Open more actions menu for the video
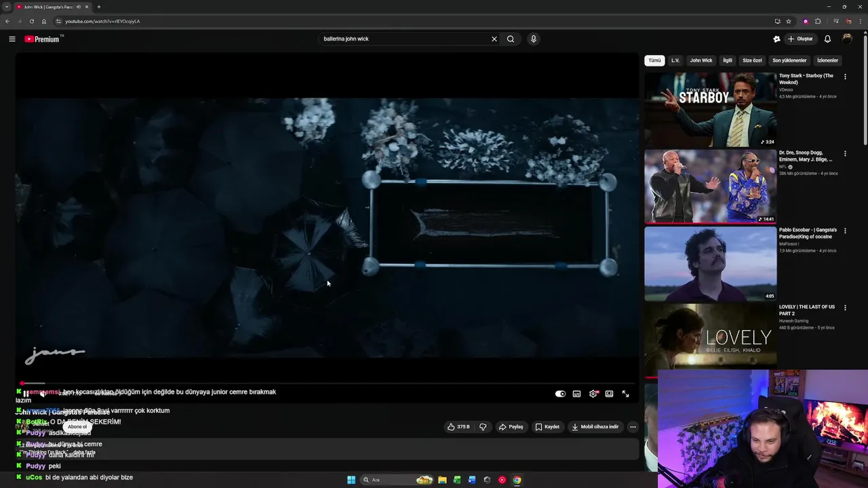 click(x=633, y=427)
